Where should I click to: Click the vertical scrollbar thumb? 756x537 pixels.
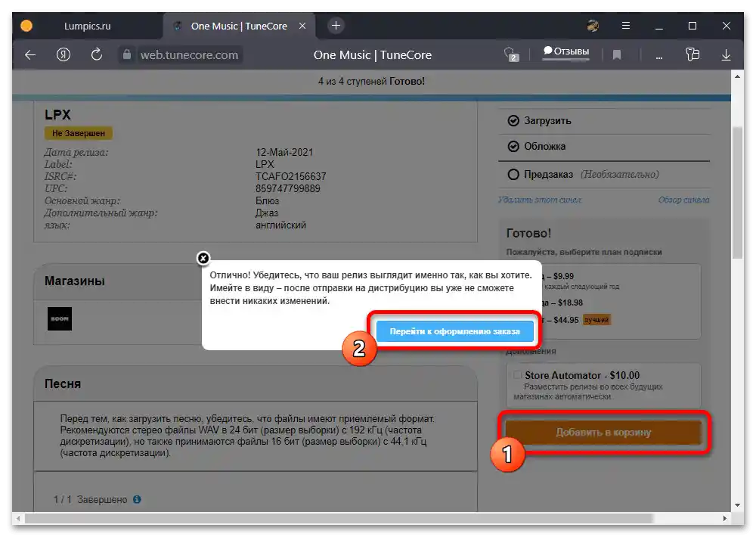(x=737, y=193)
